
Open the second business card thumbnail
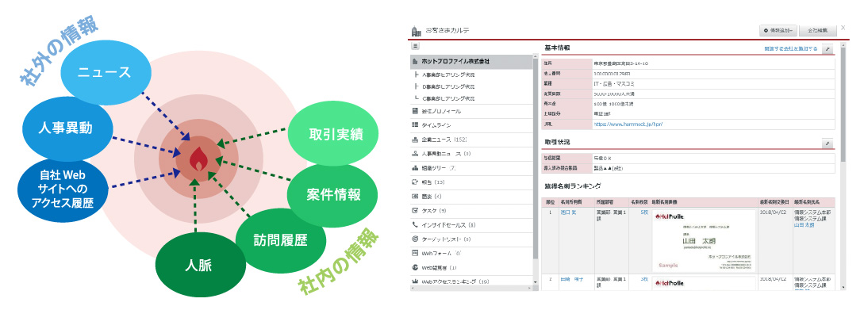click(704, 283)
